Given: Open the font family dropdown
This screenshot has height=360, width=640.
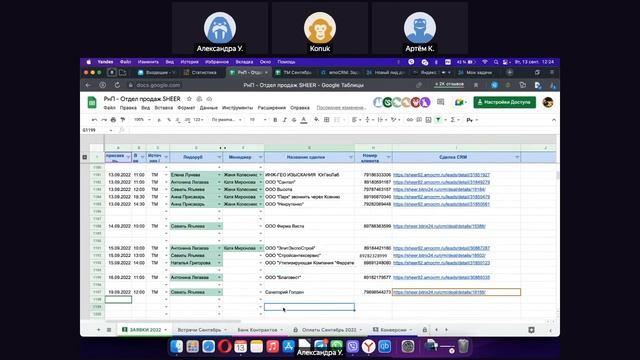Looking at the screenshot, I should pyautogui.click(x=227, y=120).
